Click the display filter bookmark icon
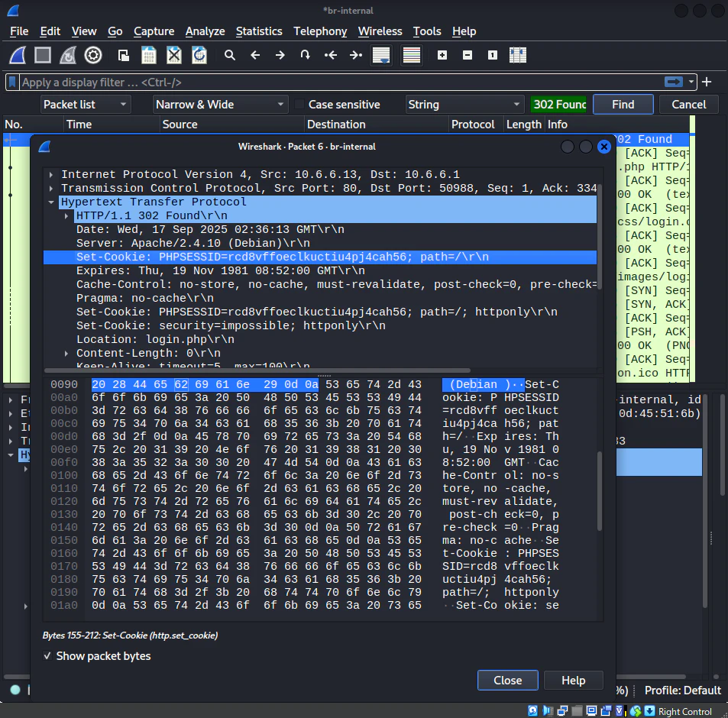Image resolution: width=728 pixels, height=718 pixels. coord(12,82)
